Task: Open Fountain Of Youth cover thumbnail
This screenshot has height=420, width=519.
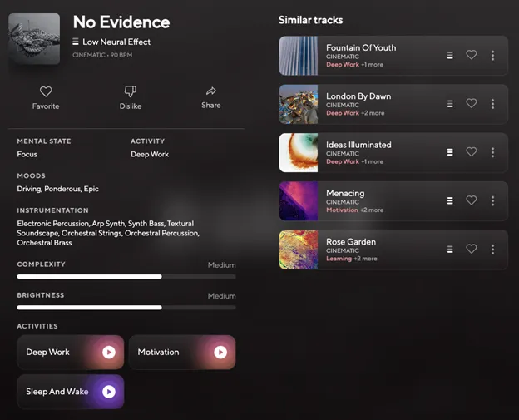Action: [299, 56]
